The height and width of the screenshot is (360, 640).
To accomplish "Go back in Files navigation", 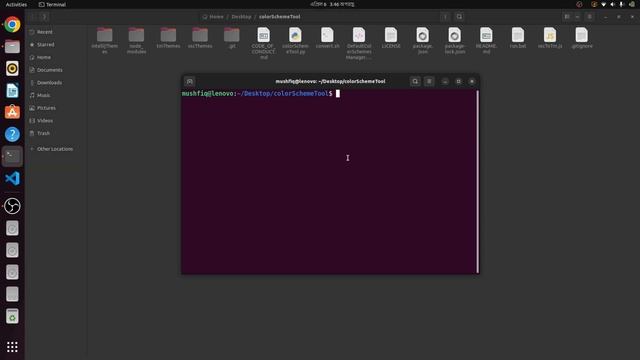I will (32, 17).
